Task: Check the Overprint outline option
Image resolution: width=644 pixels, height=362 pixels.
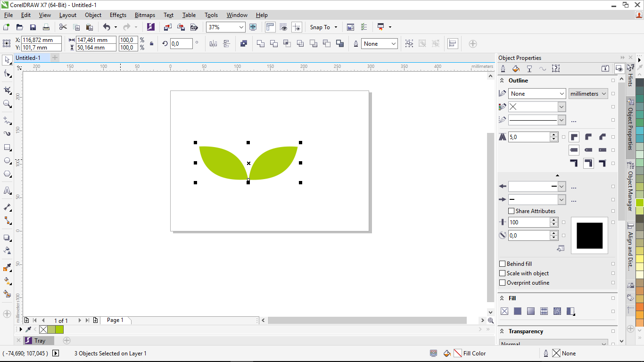Action: click(503, 283)
